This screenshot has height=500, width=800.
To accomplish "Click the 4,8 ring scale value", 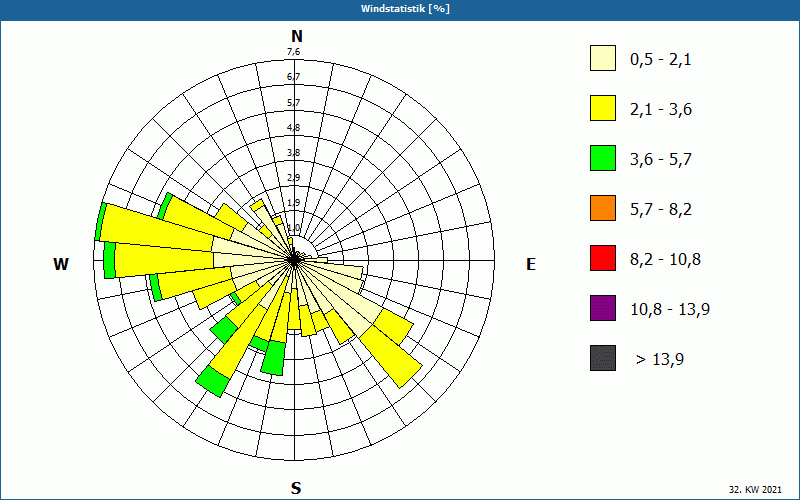I will pyautogui.click(x=293, y=128).
